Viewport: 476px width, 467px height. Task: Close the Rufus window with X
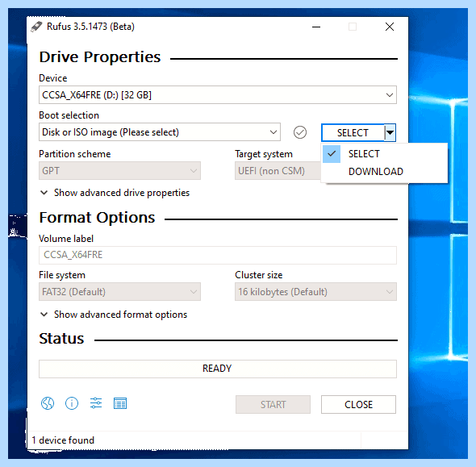pyautogui.click(x=390, y=27)
